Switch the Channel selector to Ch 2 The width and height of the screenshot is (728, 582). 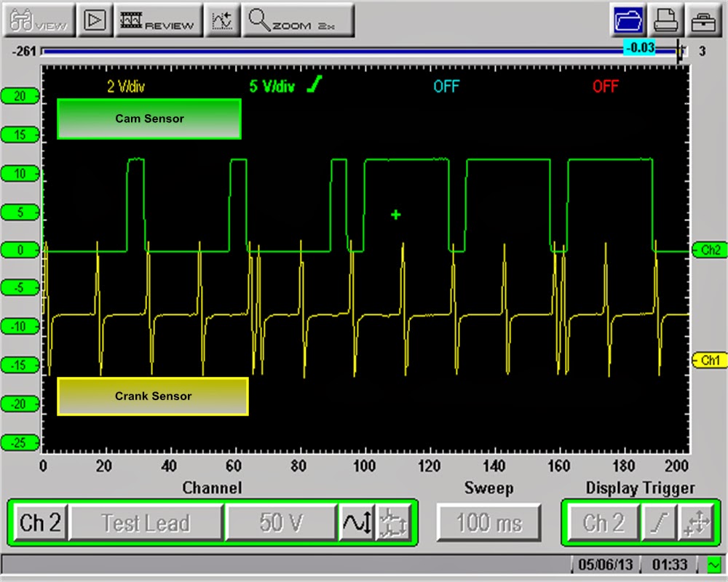tap(39, 521)
